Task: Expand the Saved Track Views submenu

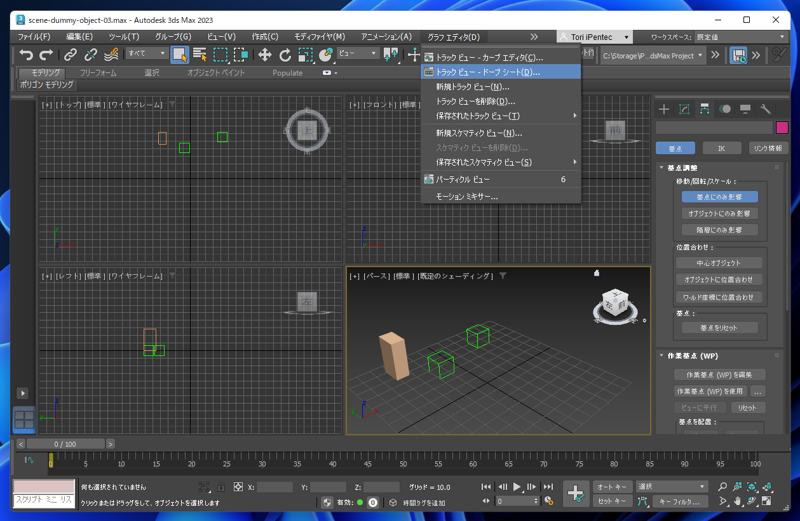Action: pyautogui.click(x=501, y=116)
